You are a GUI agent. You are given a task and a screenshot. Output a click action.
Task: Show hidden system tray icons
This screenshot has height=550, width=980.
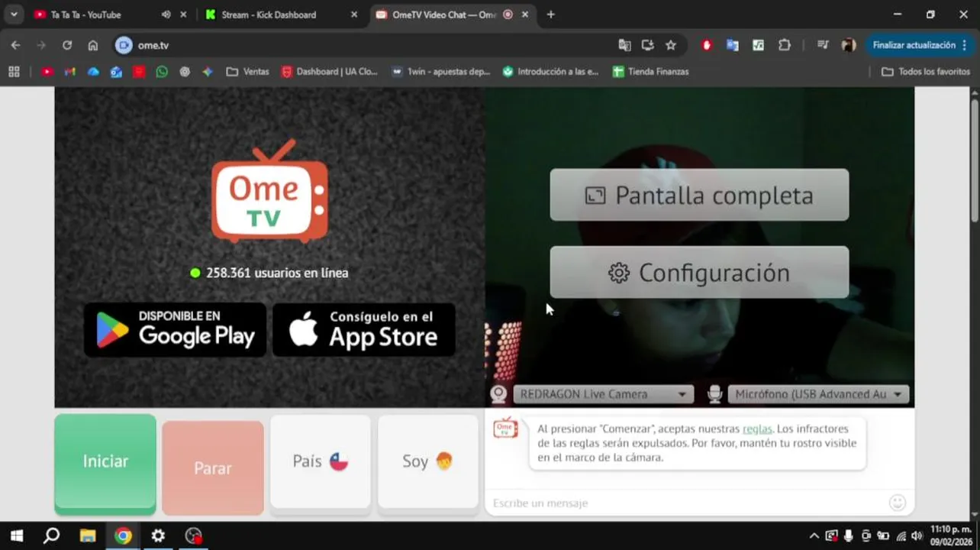click(814, 535)
